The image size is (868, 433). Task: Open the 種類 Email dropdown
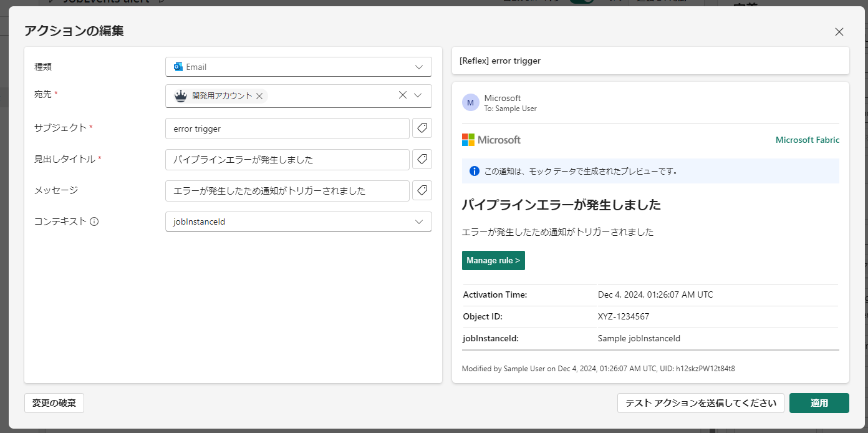click(299, 67)
